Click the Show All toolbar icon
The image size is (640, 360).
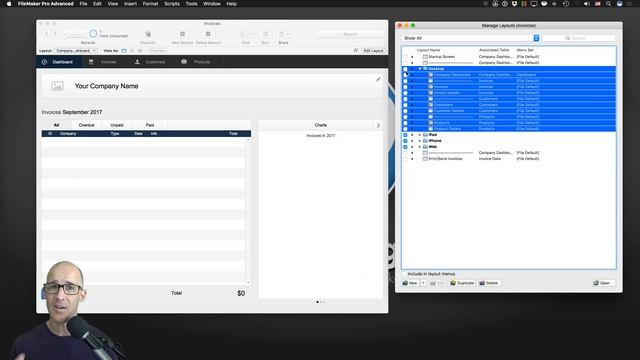click(x=148, y=34)
